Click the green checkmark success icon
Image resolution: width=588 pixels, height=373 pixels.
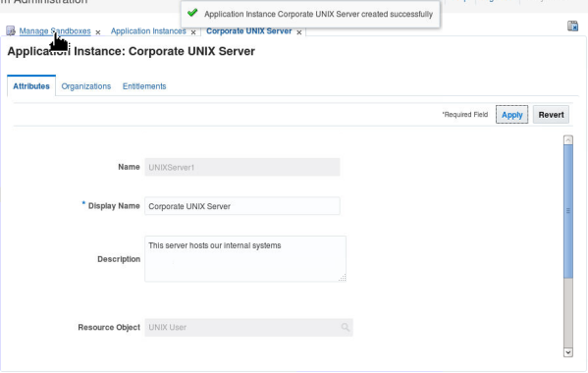coord(192,13)
